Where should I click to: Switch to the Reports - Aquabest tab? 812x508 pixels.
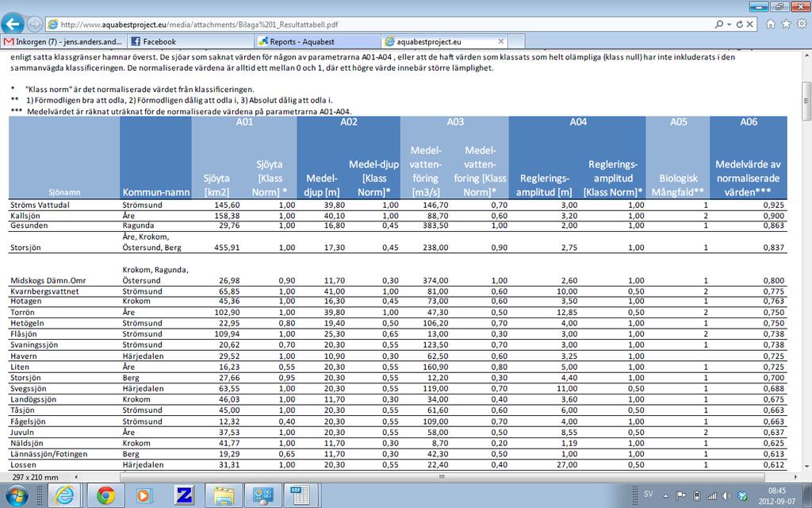tap(317, 41)
